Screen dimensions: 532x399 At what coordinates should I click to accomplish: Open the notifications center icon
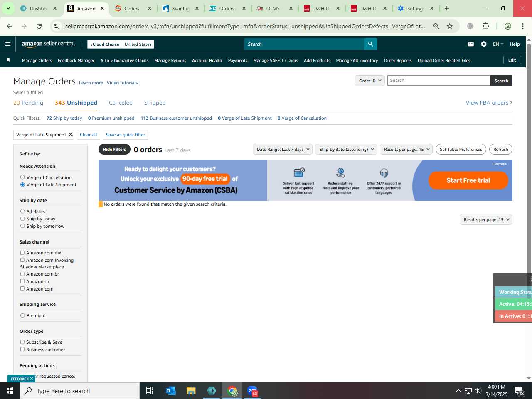520,391
